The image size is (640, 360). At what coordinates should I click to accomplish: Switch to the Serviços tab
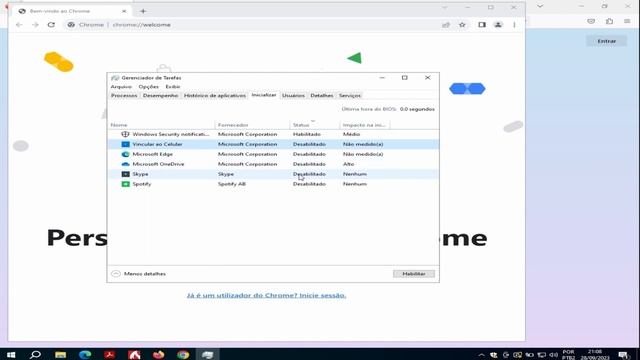pyautogui.click(x=350, y=95)
